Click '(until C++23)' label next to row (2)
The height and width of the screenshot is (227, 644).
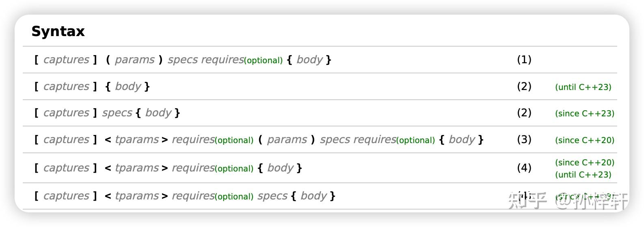(583, 87)
